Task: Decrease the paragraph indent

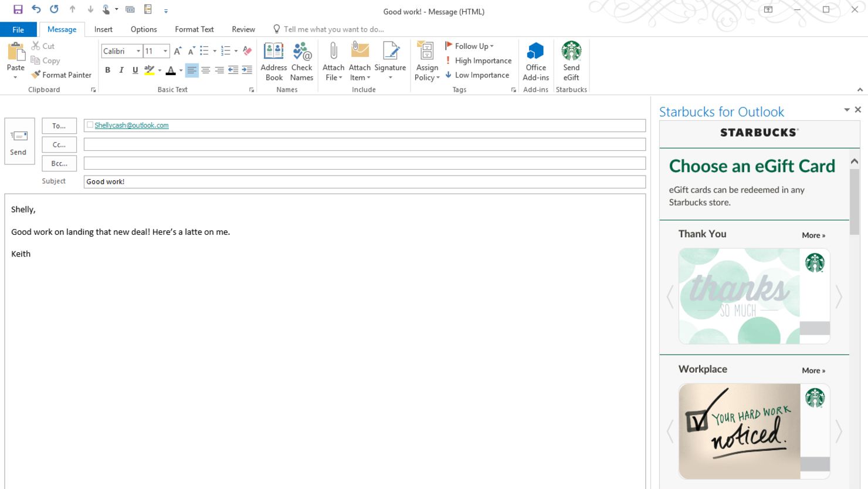Action: 233,70
